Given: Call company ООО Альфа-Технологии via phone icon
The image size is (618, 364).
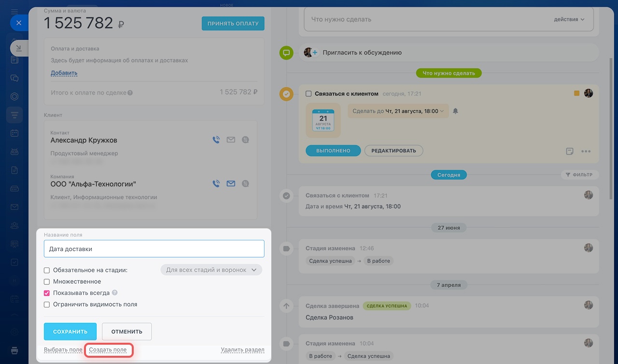Looking at the screenshot, I should click(216, 183).
